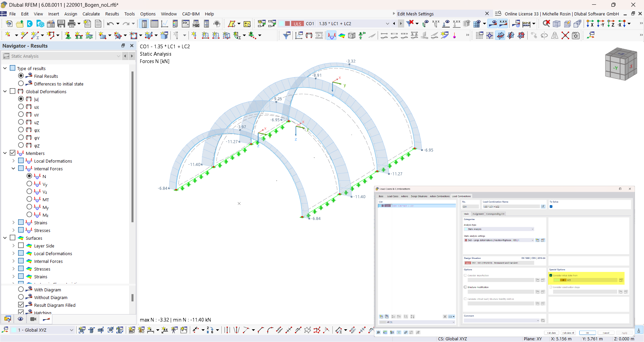Screen dimensions: 644x342
Task: Select the Final Results radio button
Action: tap(21, 76)
